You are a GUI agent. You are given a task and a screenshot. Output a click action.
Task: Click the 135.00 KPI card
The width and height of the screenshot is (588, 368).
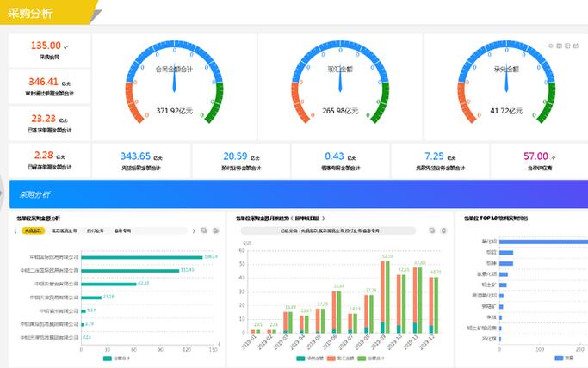pyautogui.click(x=49, y=51)
